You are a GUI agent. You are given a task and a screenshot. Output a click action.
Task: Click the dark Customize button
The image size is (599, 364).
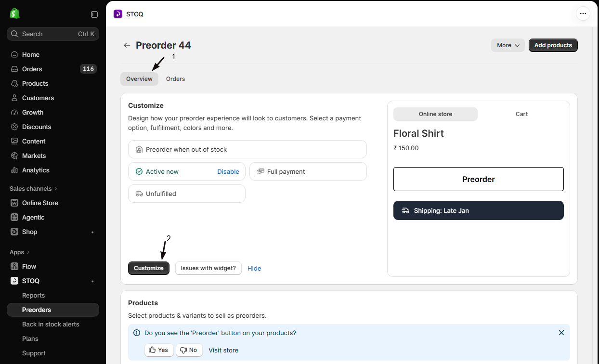coord(149,268)
